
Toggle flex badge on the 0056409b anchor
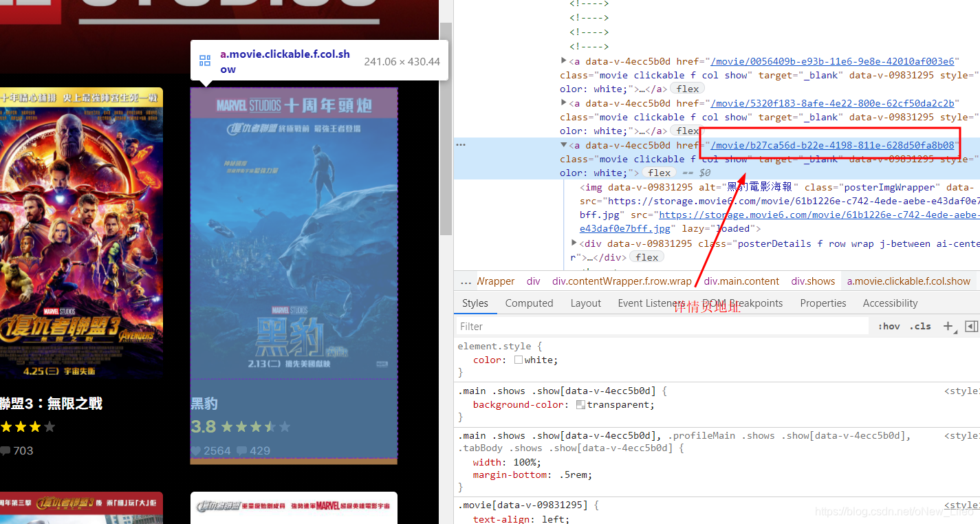[x=687, y=89]
